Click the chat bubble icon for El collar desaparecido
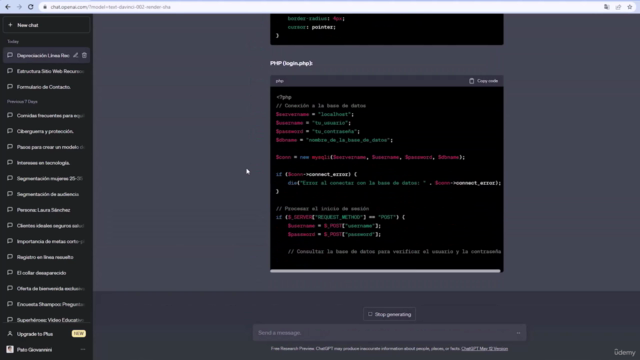640x360 pixels. (x=10, y=273)
